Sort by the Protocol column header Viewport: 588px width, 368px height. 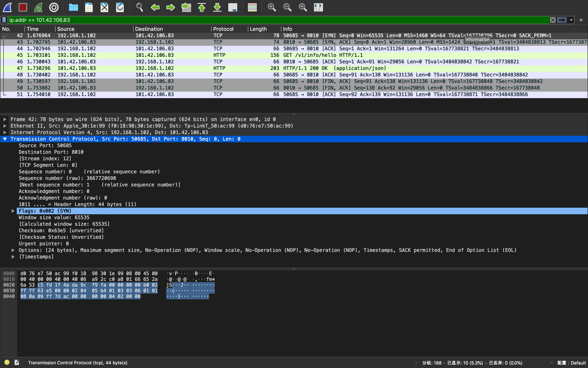[x=229, y=29]
